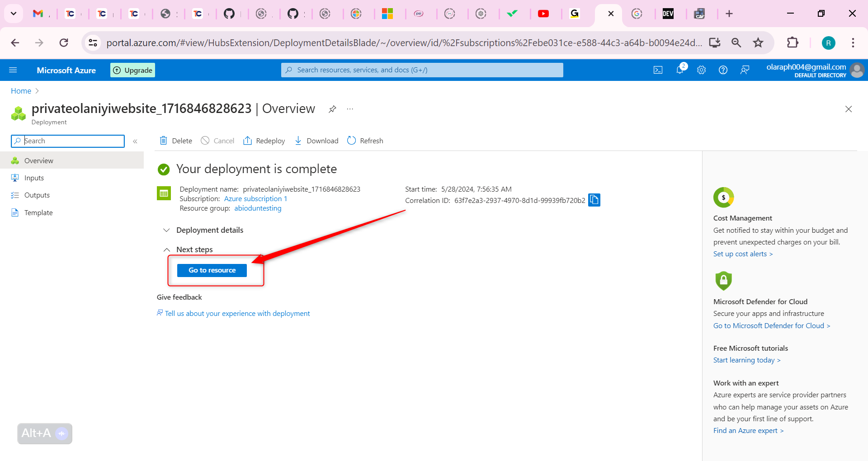Redeploy this deployment
Screen dimensions: 868x461
(x=264, y=141)
